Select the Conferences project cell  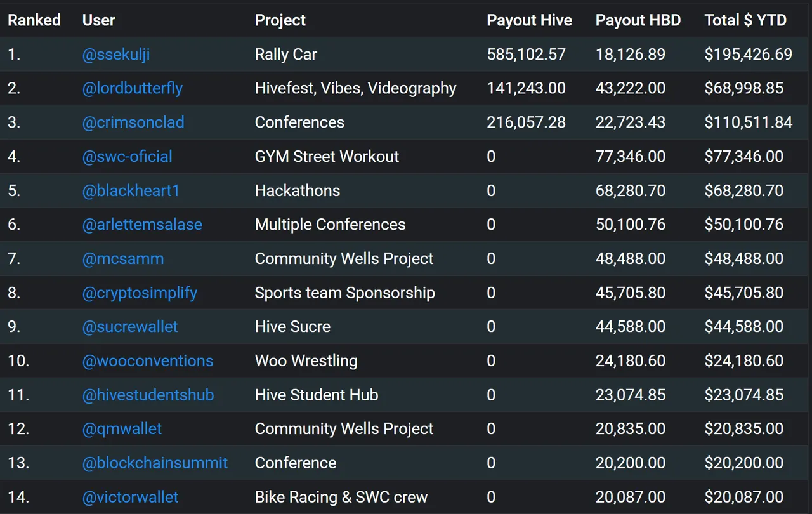pos(299,122)
